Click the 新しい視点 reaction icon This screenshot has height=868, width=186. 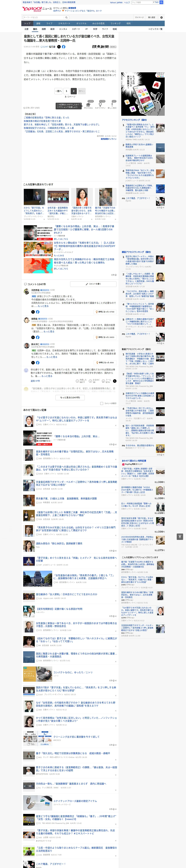pyautogui.click(x=112, y=104)
